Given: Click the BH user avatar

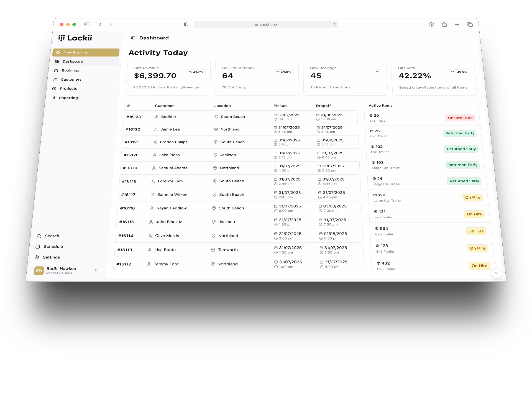Looking at the screenshot, I should point(39,271).
